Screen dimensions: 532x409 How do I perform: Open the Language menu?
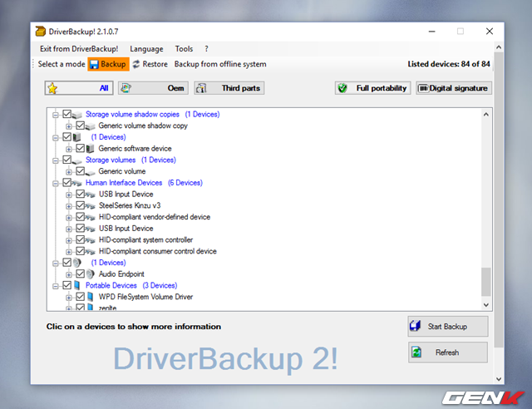[x=146, y=49]
